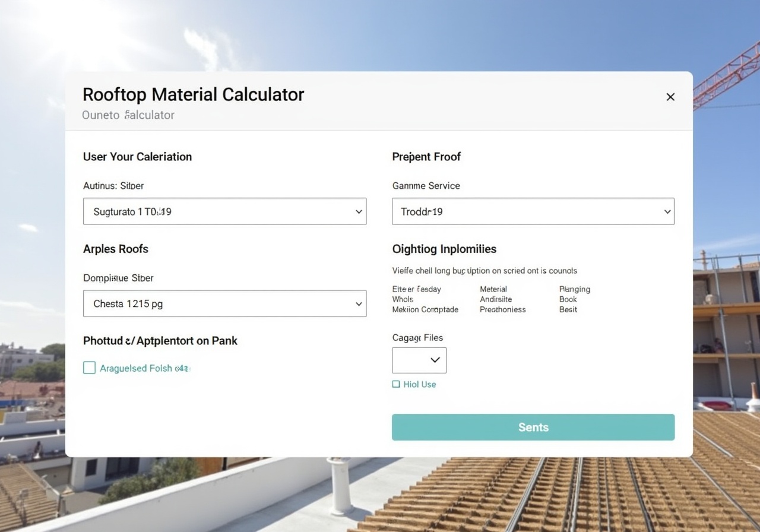
Task: Choose the 'Andirsiite' option
Action: tap(496, 299)
